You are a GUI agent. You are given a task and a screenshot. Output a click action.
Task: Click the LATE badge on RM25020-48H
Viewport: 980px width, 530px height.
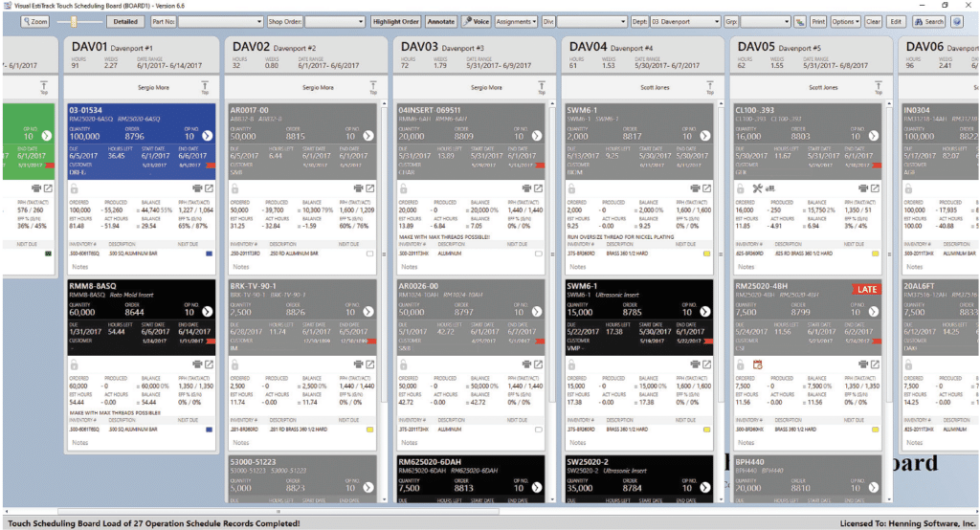pos(866,289)
